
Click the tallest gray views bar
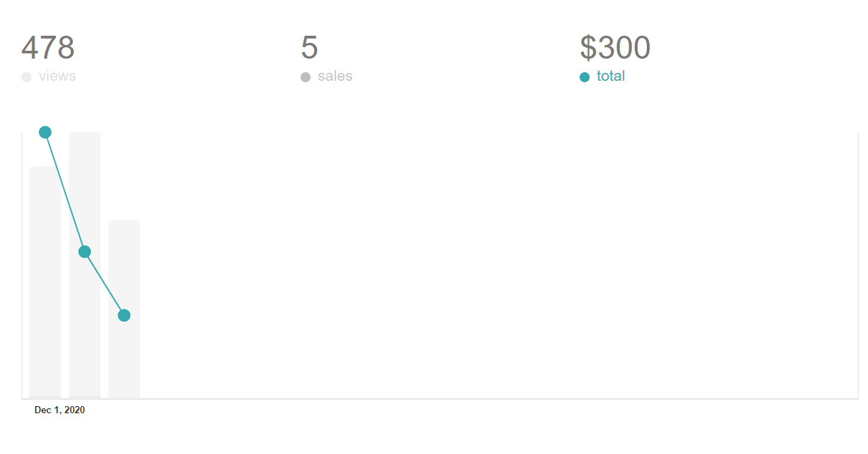click(84, 265)
